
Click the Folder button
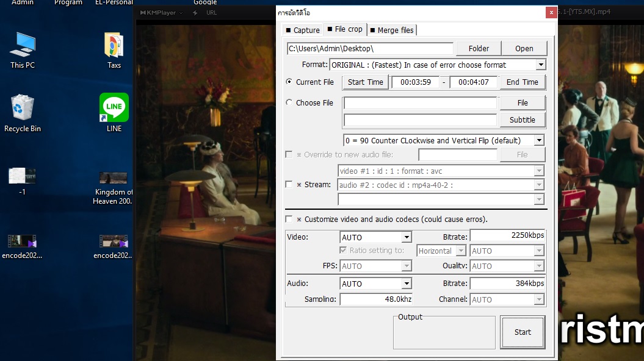[x=479, y=48]
